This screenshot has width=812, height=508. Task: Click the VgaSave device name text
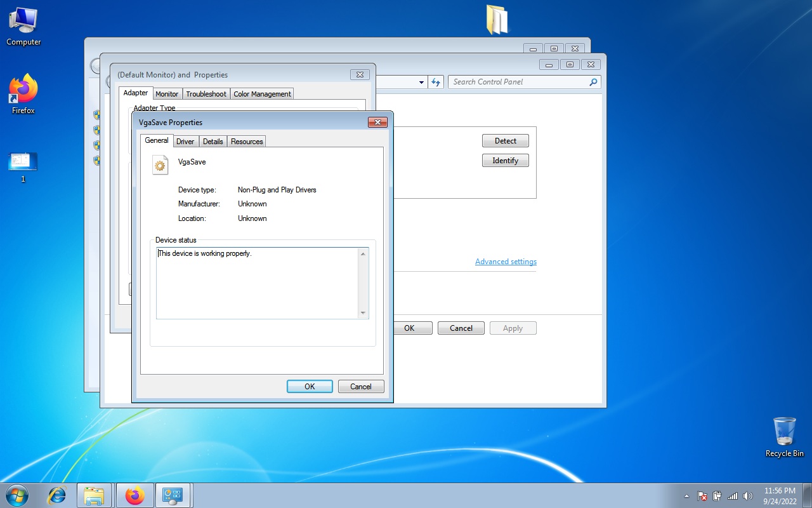point(192,162)
